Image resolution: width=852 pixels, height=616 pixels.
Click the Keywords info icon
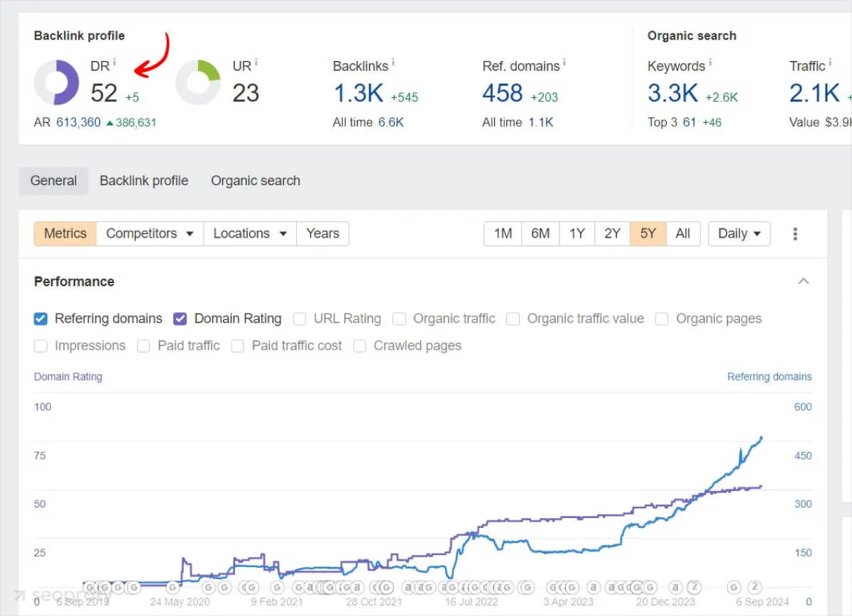pyautogui.click(x=710, y=62)
